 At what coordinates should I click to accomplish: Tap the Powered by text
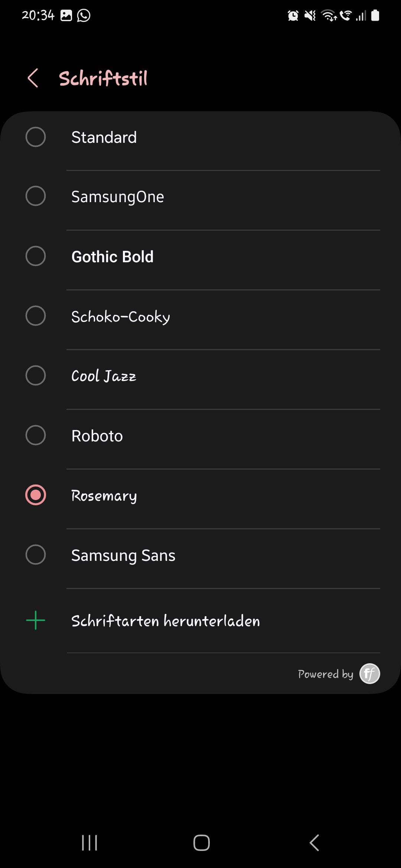[x=325, y=674]
